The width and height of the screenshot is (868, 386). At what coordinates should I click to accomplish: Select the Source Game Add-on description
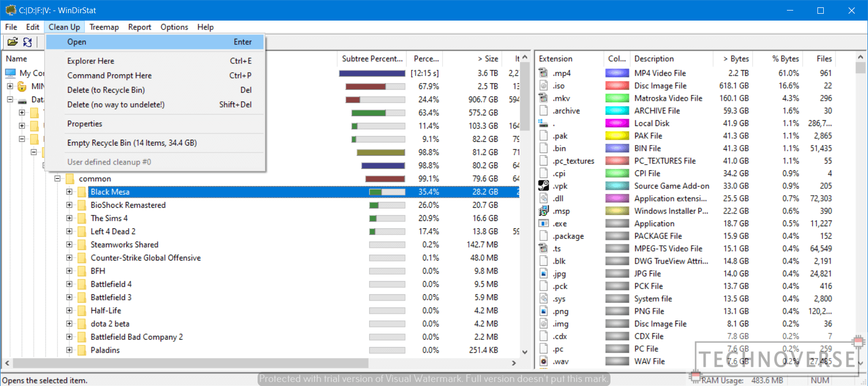(672, 186)
